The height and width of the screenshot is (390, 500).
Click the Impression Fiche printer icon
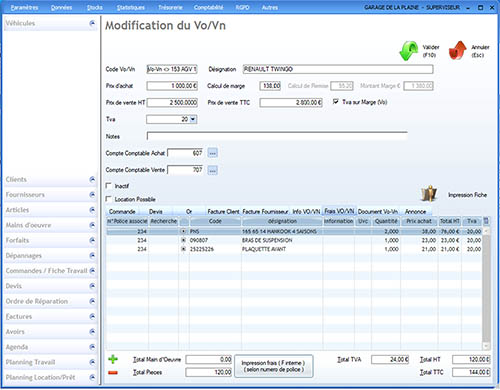pos(429,193)
